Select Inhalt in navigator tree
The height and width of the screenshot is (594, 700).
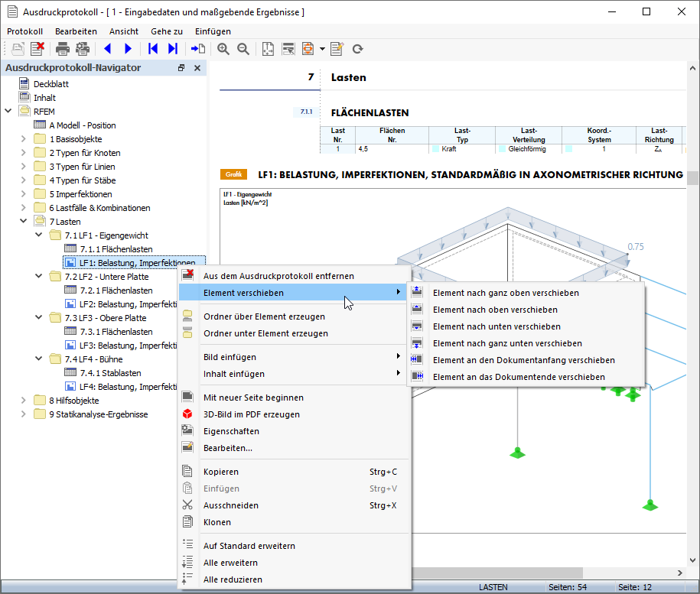pos(44,98)
